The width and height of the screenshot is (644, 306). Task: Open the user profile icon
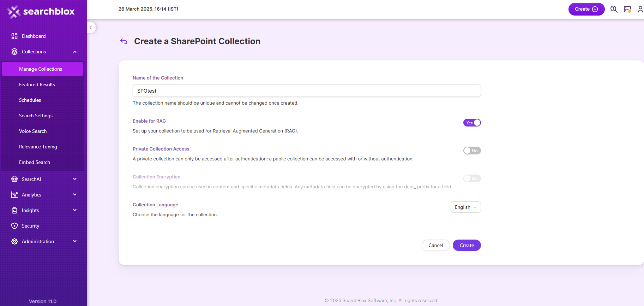click(x=640, y=9)
